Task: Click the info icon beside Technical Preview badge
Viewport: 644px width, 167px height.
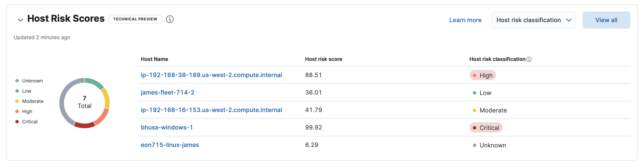Action: pos(170,19)
